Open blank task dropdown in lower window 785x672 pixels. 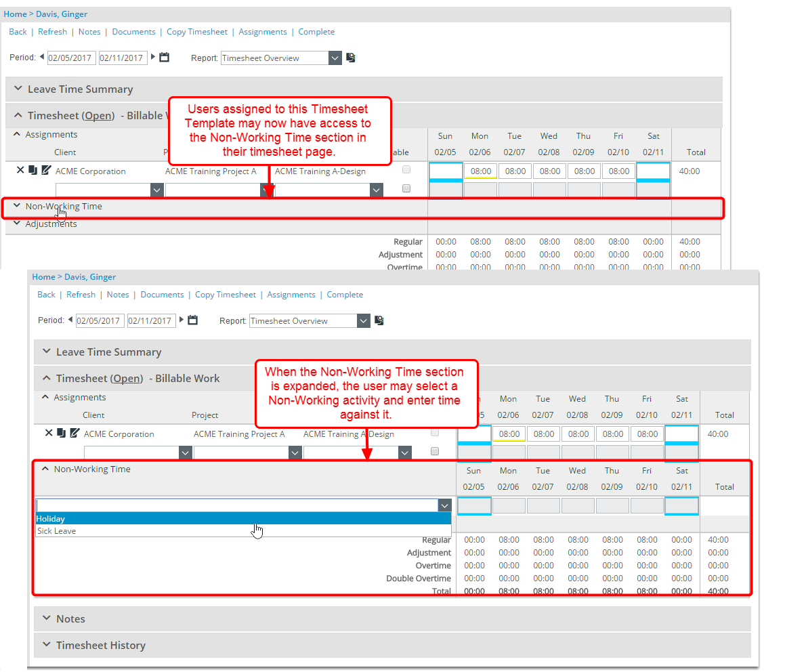405,453
